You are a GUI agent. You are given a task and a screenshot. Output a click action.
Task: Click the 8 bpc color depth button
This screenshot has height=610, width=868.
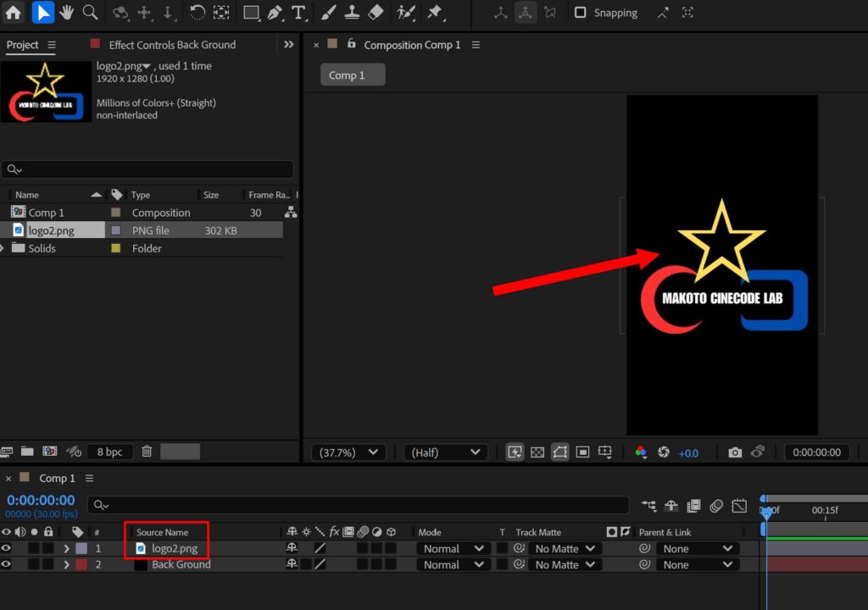[109, 452]
